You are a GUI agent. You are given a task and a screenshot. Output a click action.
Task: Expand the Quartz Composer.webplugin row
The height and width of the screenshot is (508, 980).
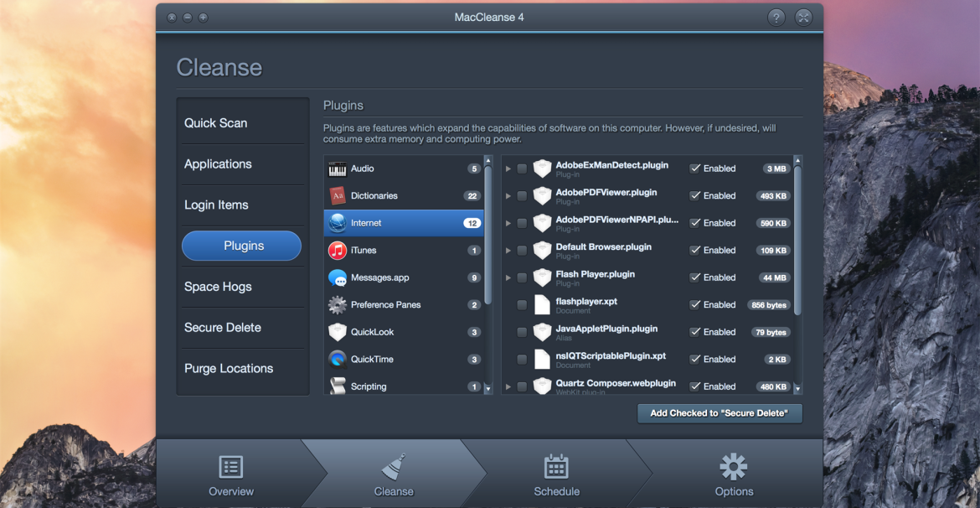click(x=508, y=386)
